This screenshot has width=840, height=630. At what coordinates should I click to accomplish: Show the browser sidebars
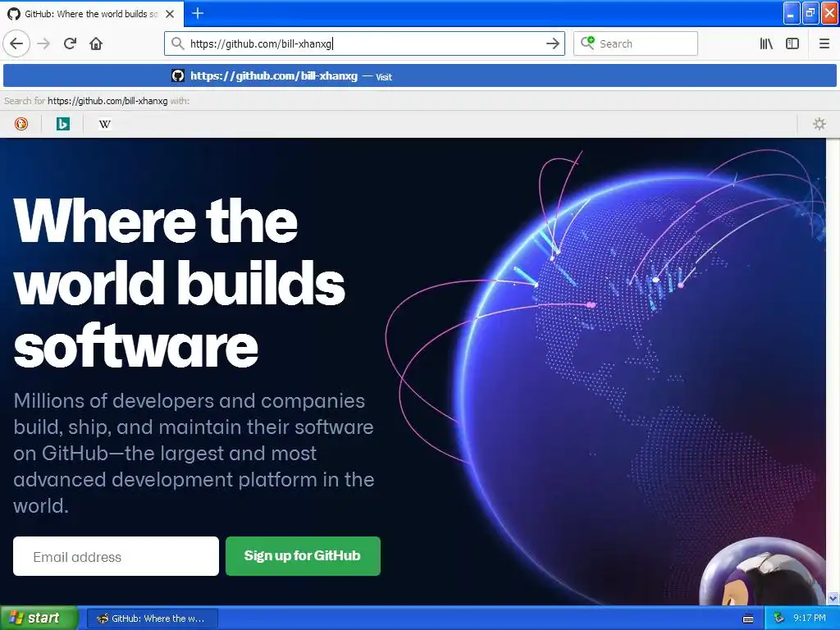(x=792, y=43)
